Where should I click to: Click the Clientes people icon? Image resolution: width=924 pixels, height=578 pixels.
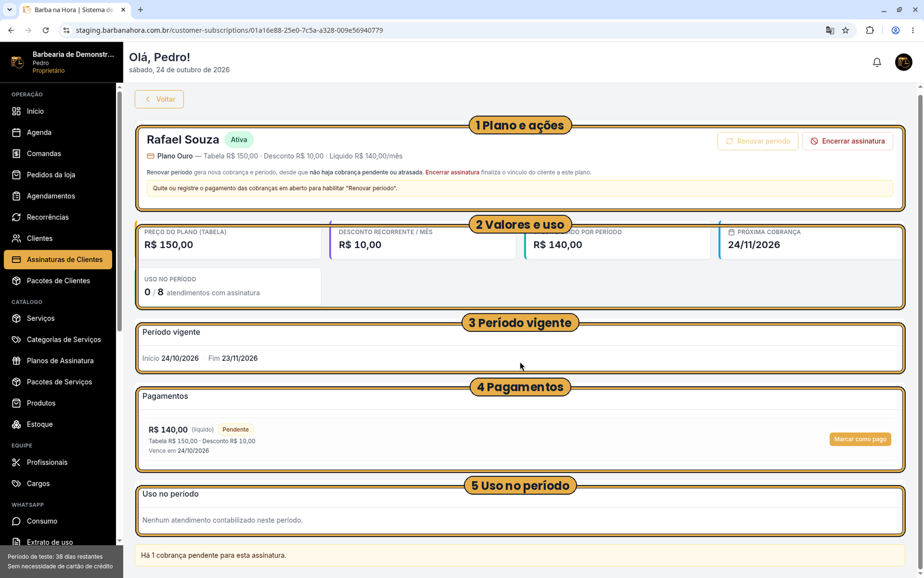point(16,238)
